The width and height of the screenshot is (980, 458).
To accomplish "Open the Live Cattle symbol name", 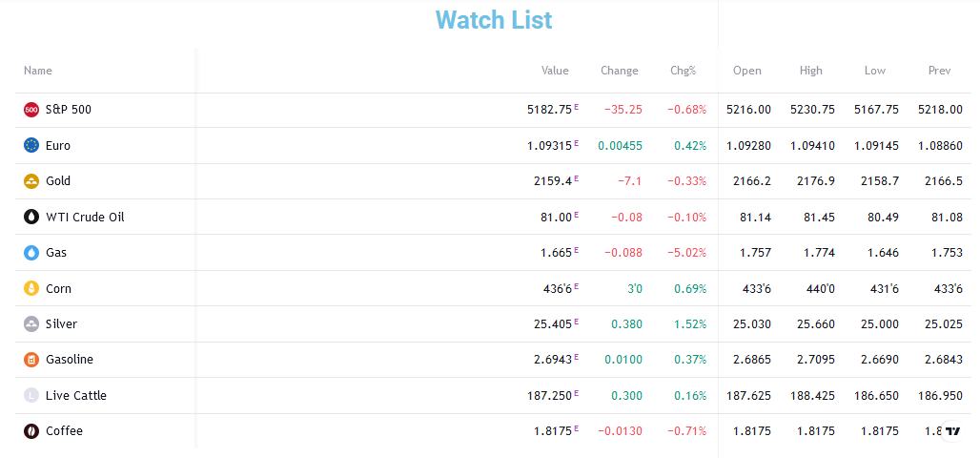I will [75, 396].
